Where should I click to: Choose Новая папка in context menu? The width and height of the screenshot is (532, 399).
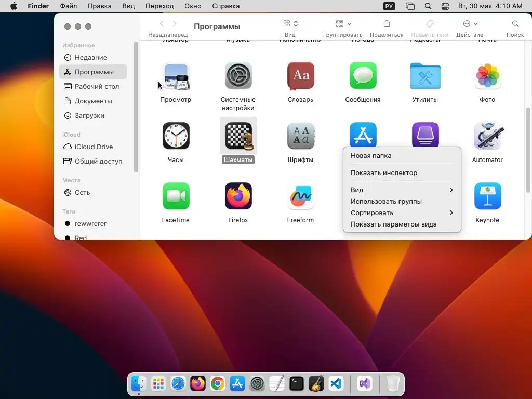pos(402,156)
